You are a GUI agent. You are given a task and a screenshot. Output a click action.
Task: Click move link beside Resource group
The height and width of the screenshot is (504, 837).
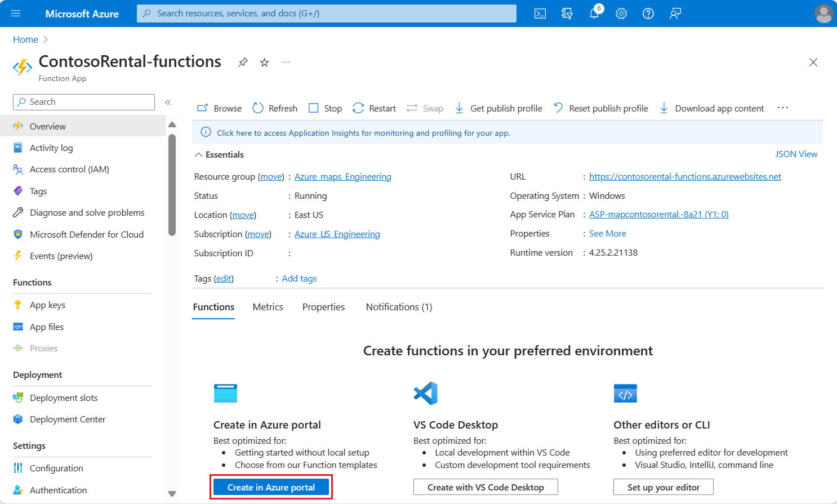tap(271, 177)
